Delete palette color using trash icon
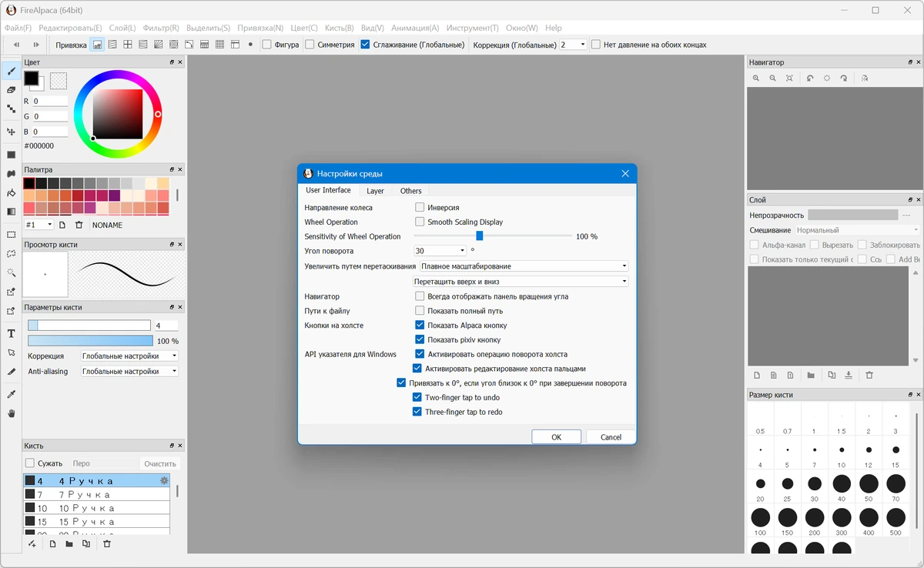 click(79, 225)
